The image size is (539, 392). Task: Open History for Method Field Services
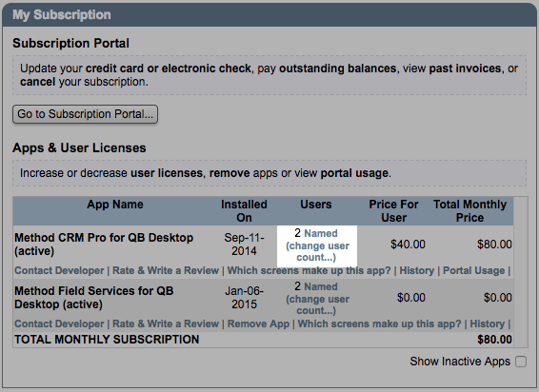pos(487,323)
